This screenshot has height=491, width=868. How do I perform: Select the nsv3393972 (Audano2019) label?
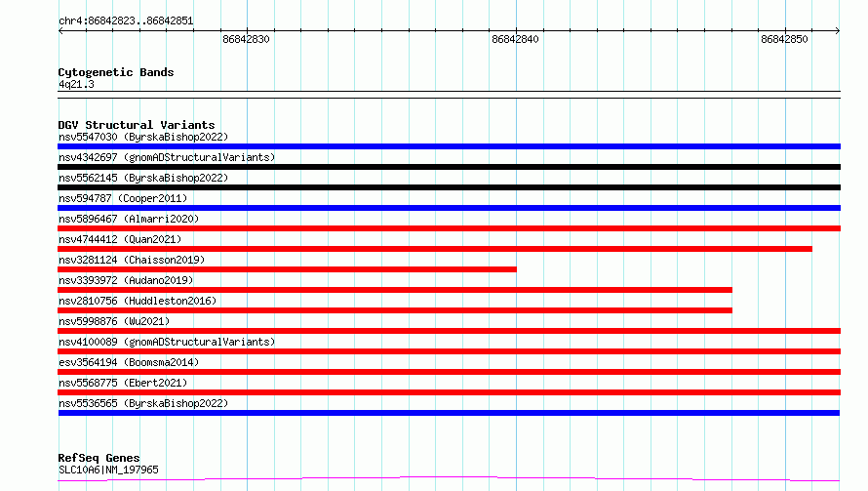[x=126, y=280]
